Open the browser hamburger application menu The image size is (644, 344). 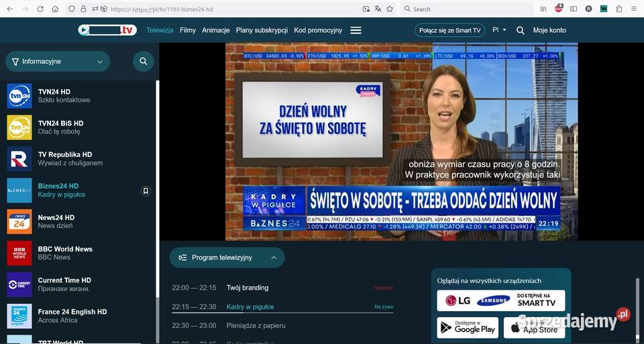pos(634,9)
